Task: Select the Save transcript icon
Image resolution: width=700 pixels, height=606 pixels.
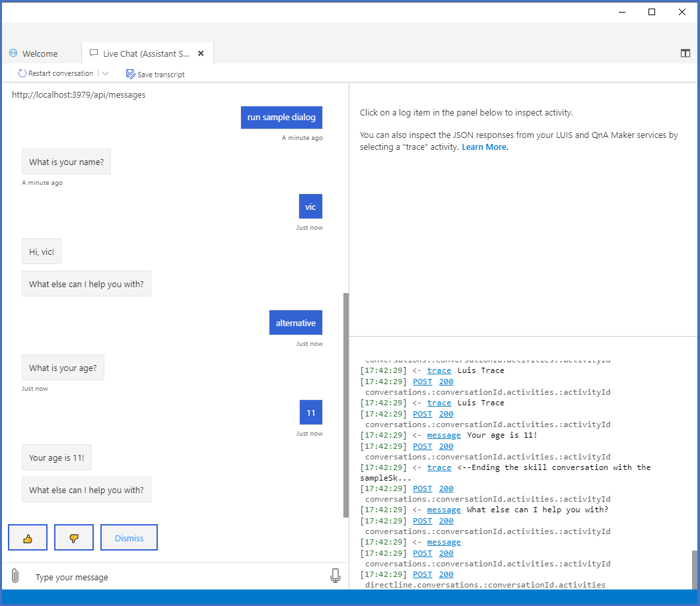Action: pos(130,74)
